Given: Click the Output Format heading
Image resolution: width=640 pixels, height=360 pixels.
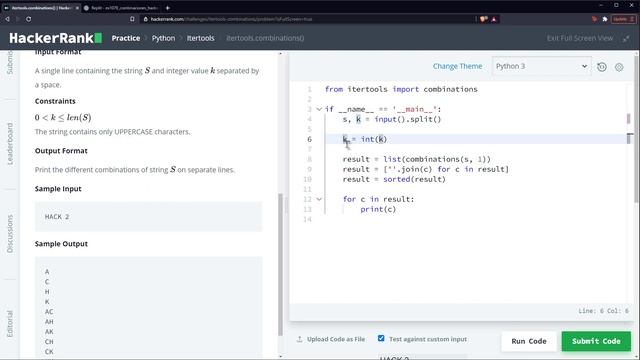Looking at the screenshot, I should [x=61, y=151].
